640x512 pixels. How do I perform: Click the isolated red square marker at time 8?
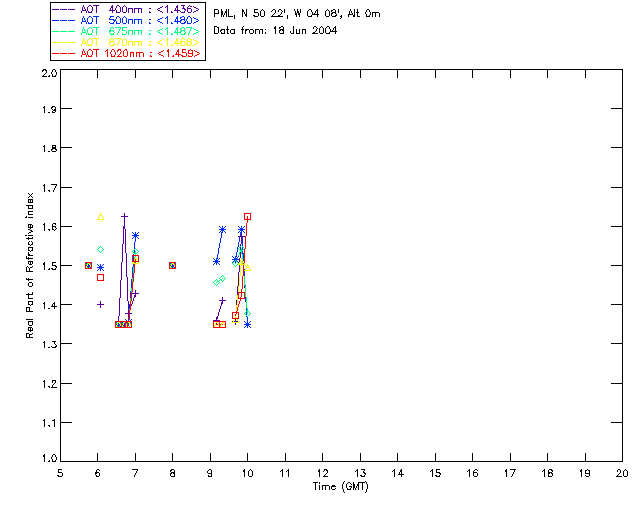(x=173, y=266)
